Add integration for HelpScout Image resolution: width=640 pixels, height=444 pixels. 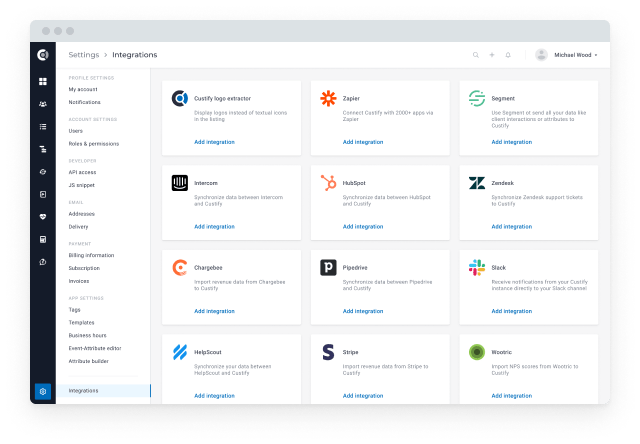[x=214, y=396]
